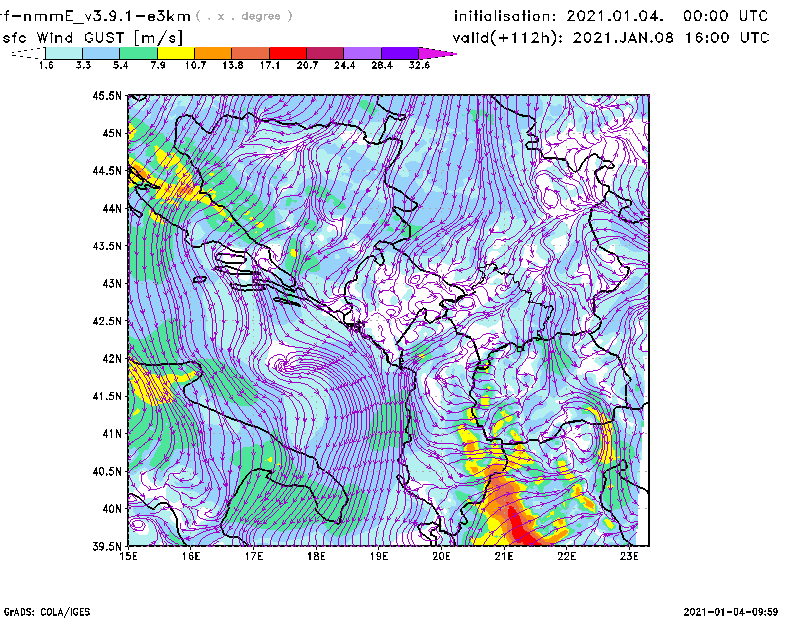Click the legend value 1.6
Viewport: 800px width, 618px height.
pyautogui.click(x=46, y=65)
